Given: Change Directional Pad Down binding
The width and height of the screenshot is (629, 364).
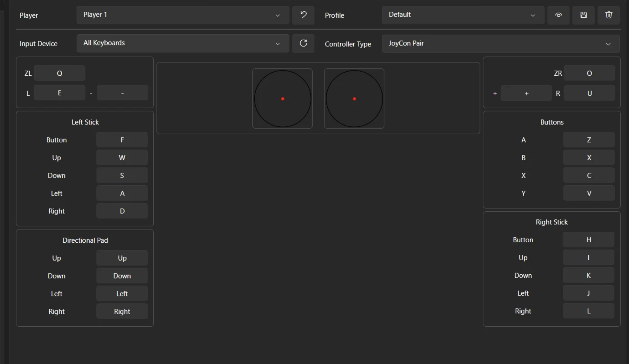Looking at the screenshot, I should [x=122, y=276].
